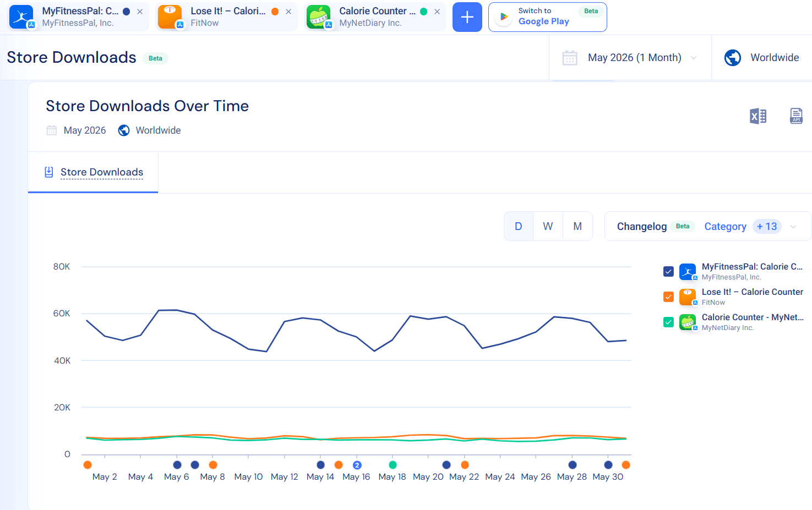
Task: Expand the date range chevron arrow
Action: 694,58
